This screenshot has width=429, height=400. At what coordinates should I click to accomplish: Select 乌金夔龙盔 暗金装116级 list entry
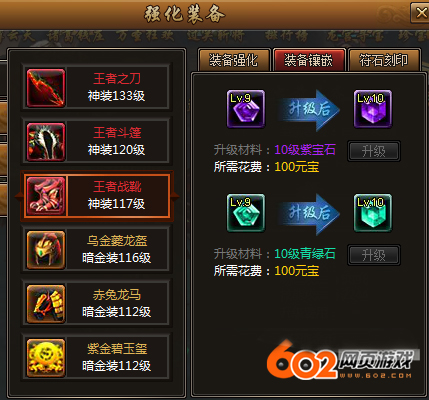point(96,250)
